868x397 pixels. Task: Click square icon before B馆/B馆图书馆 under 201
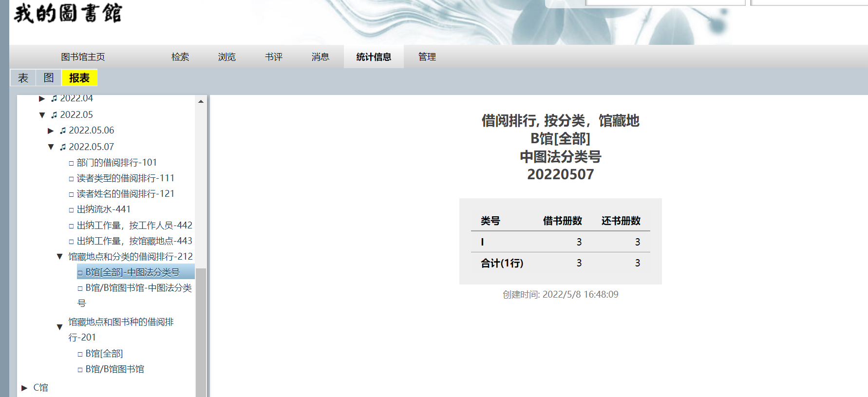point(80,370)
